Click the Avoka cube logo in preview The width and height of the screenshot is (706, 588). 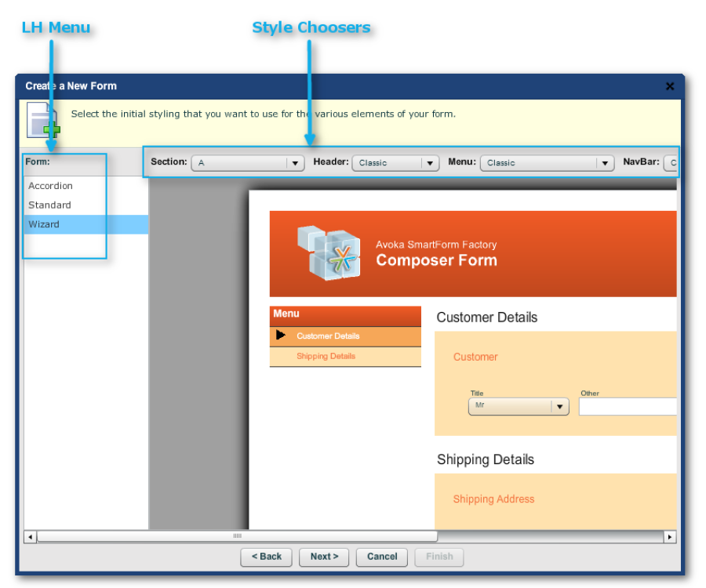pos(329,252)
